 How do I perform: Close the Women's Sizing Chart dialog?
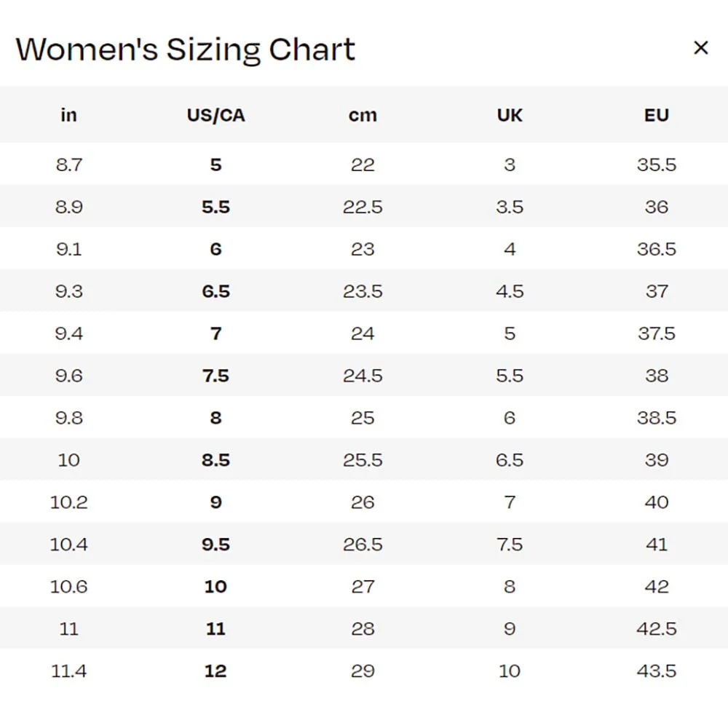coord(700,48)
